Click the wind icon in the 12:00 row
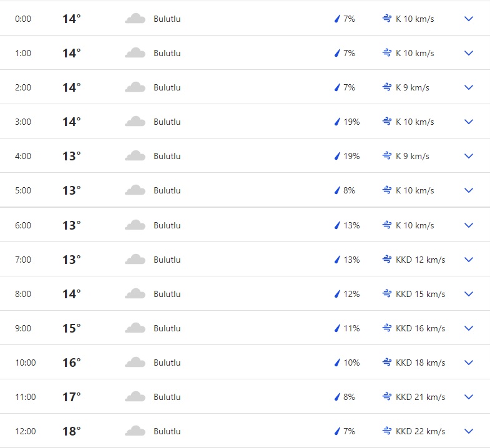The width and height of the screenshot is (490, 448). tap(387, 431)
